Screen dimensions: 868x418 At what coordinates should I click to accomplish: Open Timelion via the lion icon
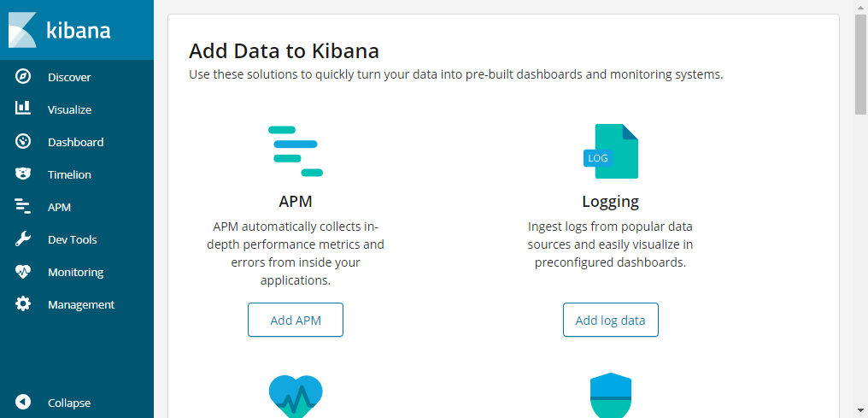(x=23, y=174)
